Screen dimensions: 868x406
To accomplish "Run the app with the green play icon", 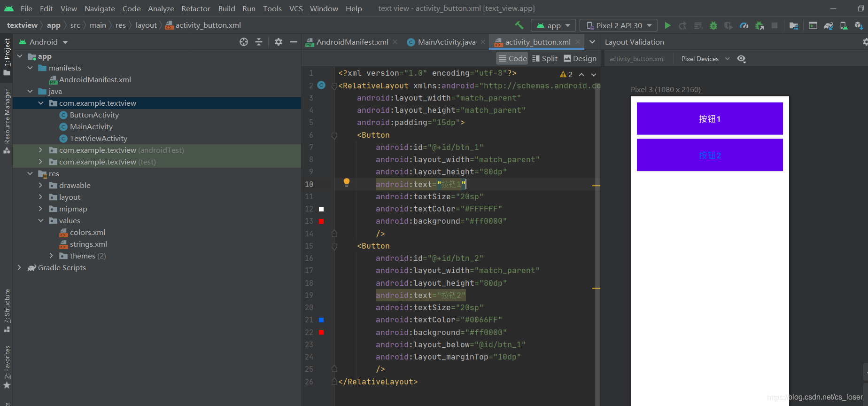I will point(667,25).
